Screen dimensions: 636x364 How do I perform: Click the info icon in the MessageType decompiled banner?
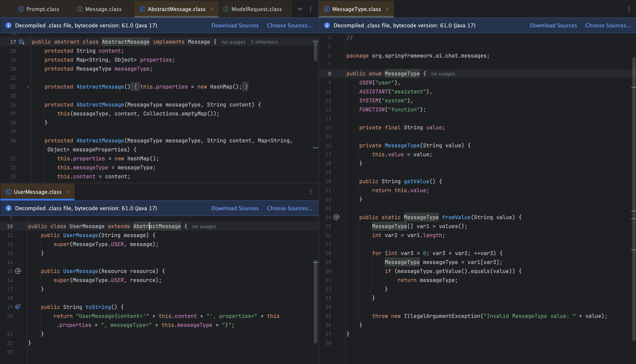point(327,26)
